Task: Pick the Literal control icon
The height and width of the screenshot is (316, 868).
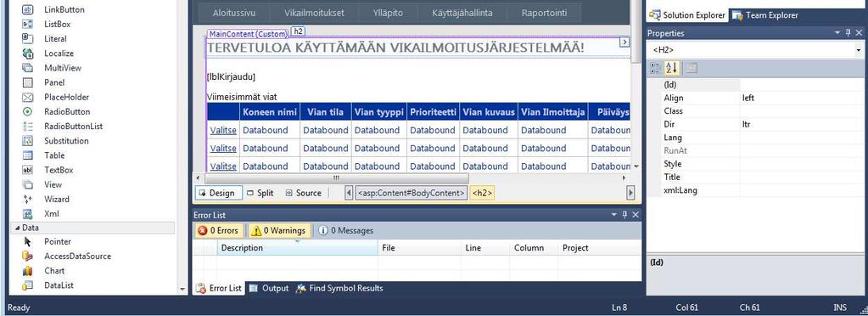Action: coord(28,39)
